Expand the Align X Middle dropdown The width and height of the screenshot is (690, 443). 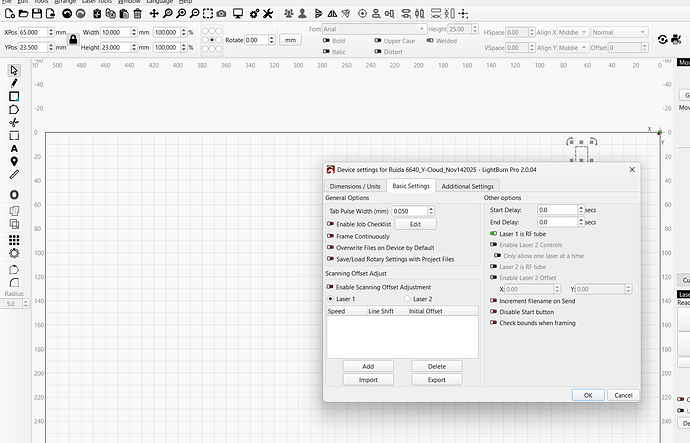[x=572, y=32]
